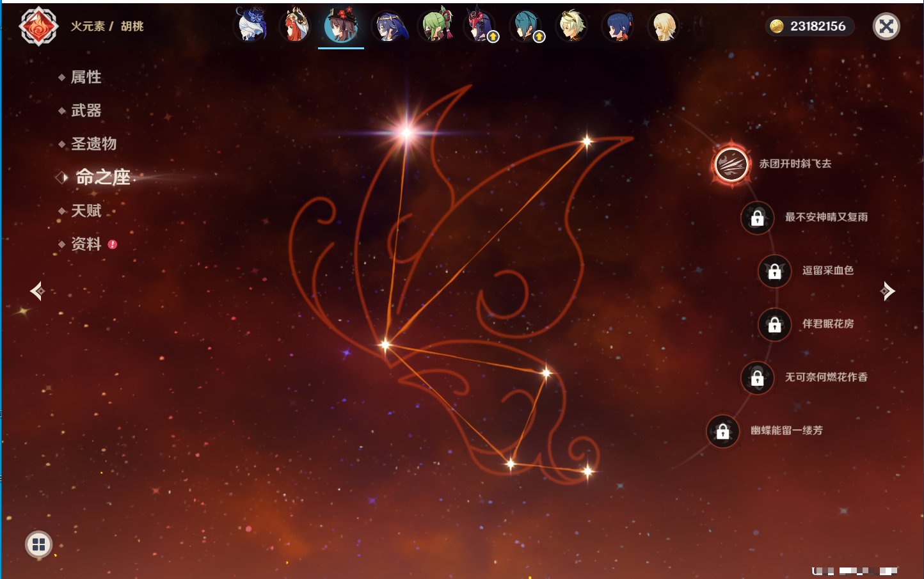Viewport: 924px width, 579px height.
Task: Click the locked constellation icon for 逗留采血色
Action: [774, 271]
